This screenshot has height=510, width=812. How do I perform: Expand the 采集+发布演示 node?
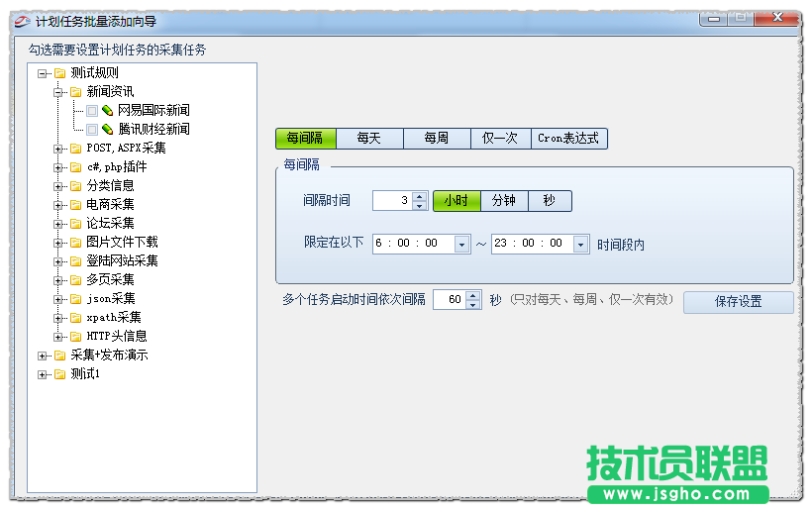click(x=42, y=357)
